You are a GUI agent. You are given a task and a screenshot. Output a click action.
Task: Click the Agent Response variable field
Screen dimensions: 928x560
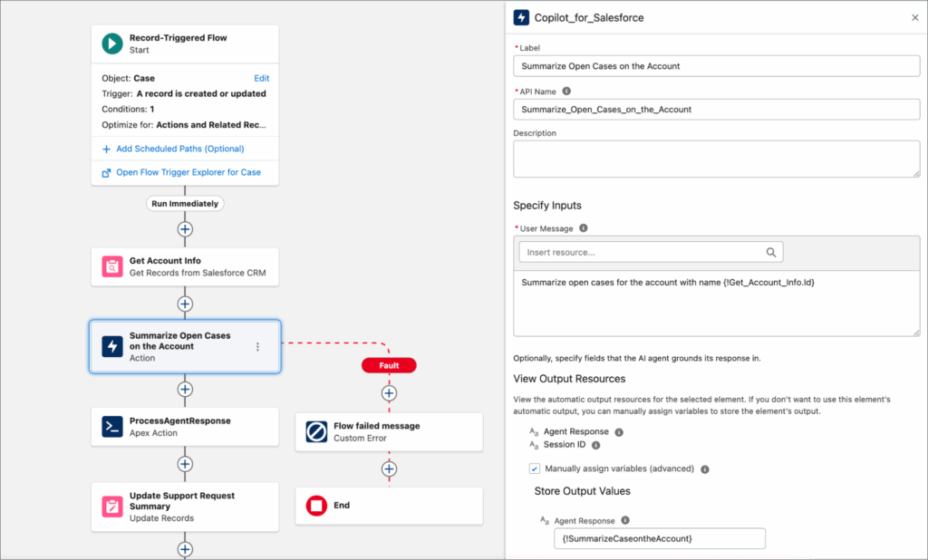click(660, 538)
